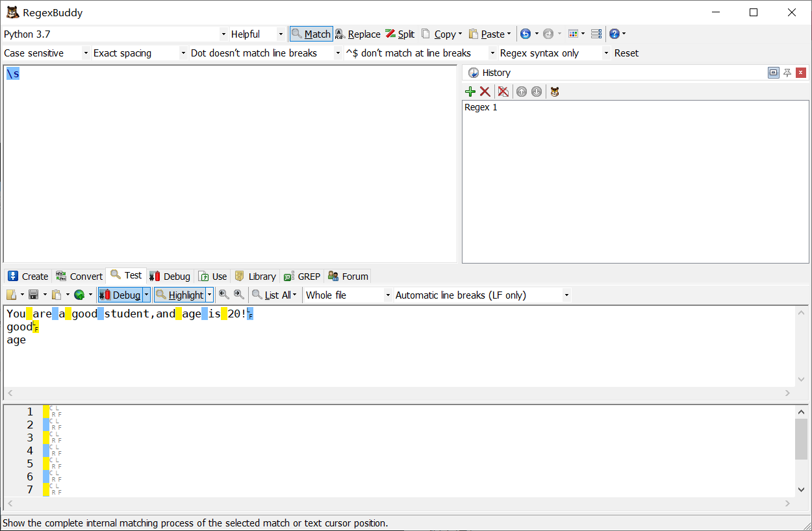This screenshot has width=812, height=531.
Task: Click into the regex editor containing \s
Action: pyautogui.click(x=230, y=164)
